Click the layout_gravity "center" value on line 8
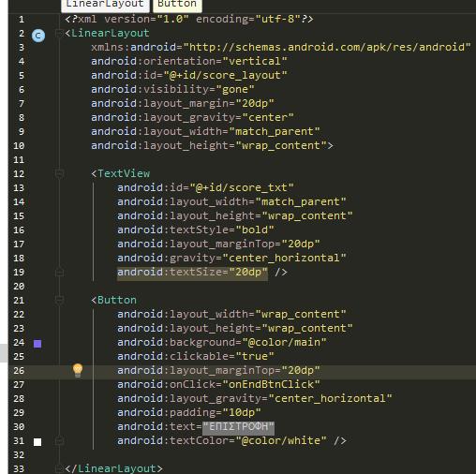The height and width of the screenshot is (474, 476). [268, 117]
